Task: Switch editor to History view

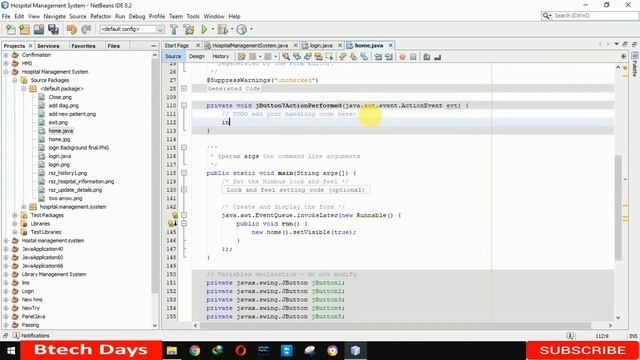Action: 220,56
